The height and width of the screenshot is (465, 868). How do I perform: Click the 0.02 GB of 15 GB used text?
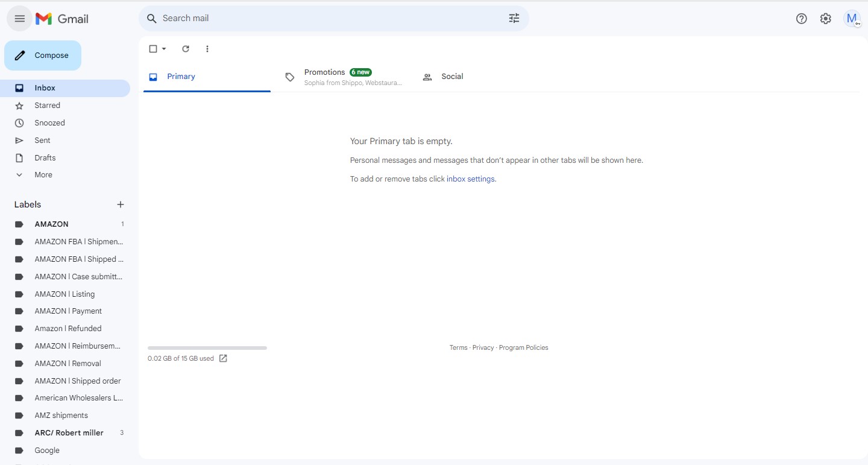tap(181, 359)
